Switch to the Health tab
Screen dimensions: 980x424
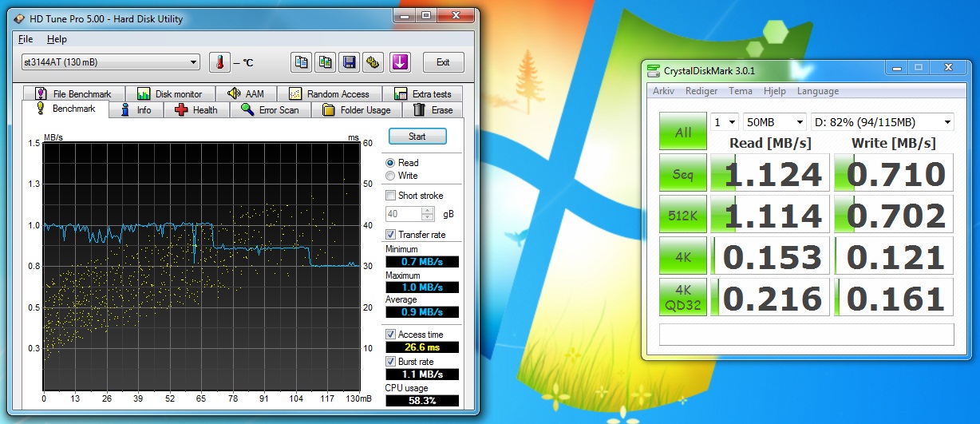pos(196,110)
